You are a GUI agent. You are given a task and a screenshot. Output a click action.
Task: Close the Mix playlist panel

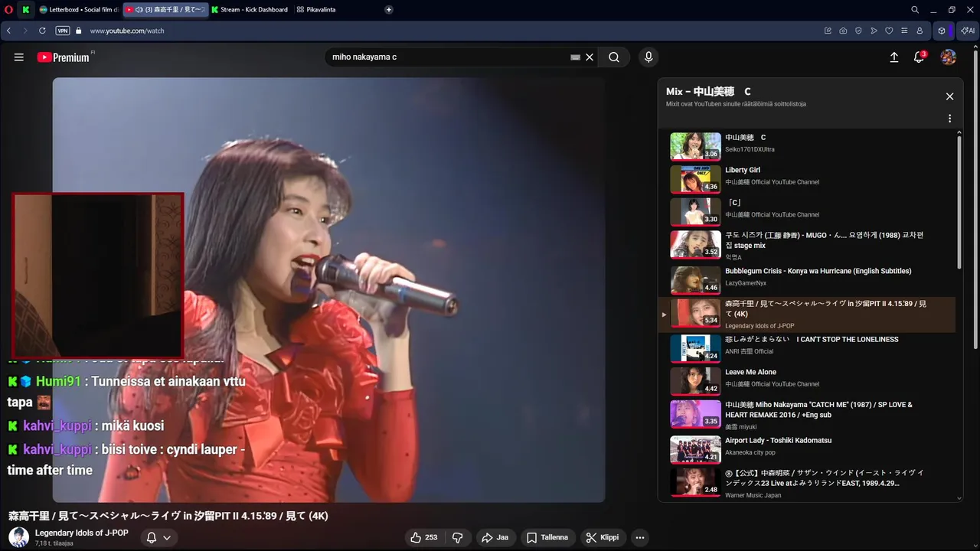click(949, 96)
